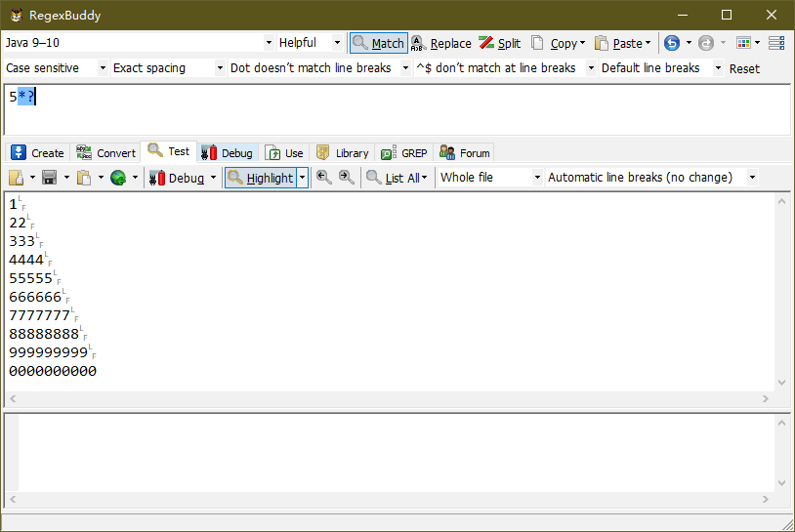This screenshot has height=532, width=795.
Task: Switch to the Create tab
Action: [38, 152]
